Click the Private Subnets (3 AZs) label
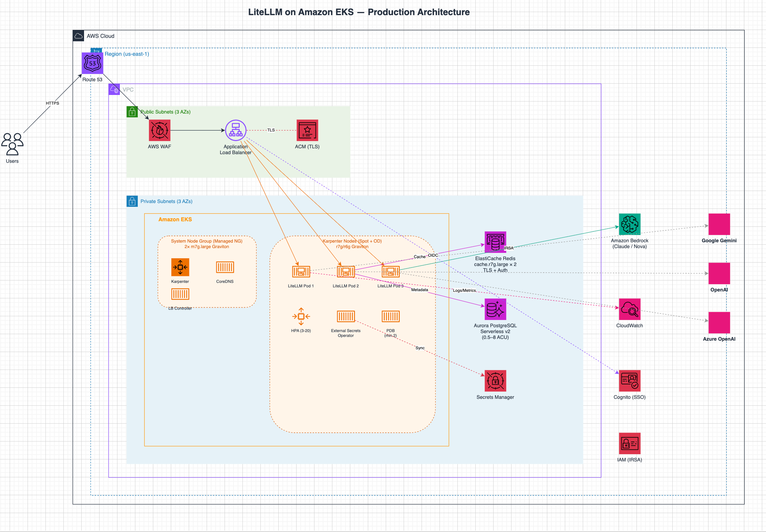Viewport: 766px width, 532px height. coord(166,201)
